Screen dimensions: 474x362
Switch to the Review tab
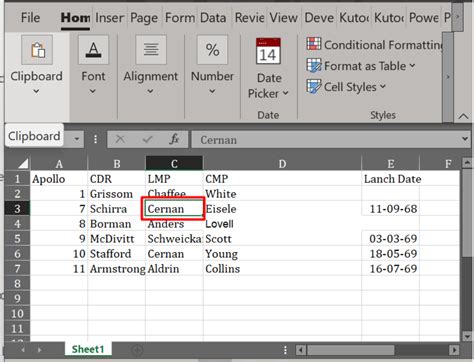click(250, 18)
